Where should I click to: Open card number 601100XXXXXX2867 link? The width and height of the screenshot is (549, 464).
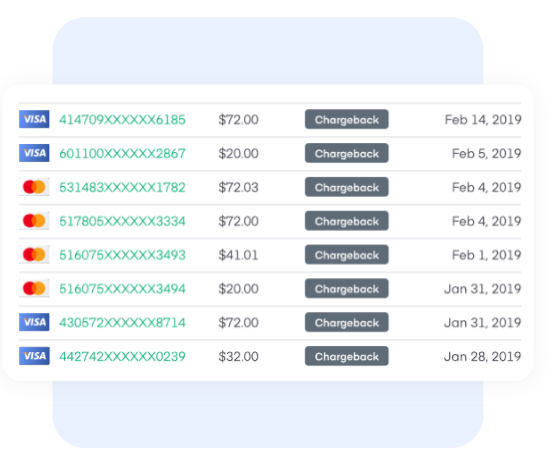122,153
